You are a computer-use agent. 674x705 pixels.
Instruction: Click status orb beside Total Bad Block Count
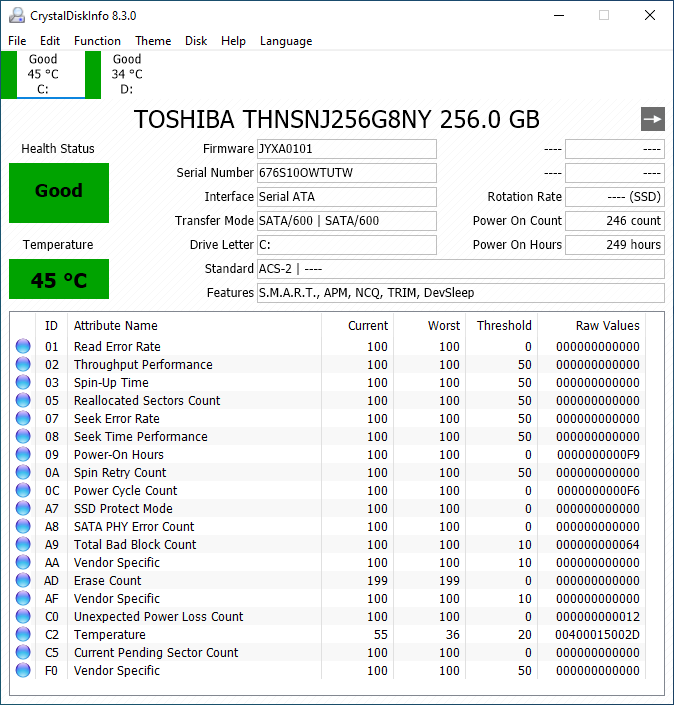(x=23, y=545)
